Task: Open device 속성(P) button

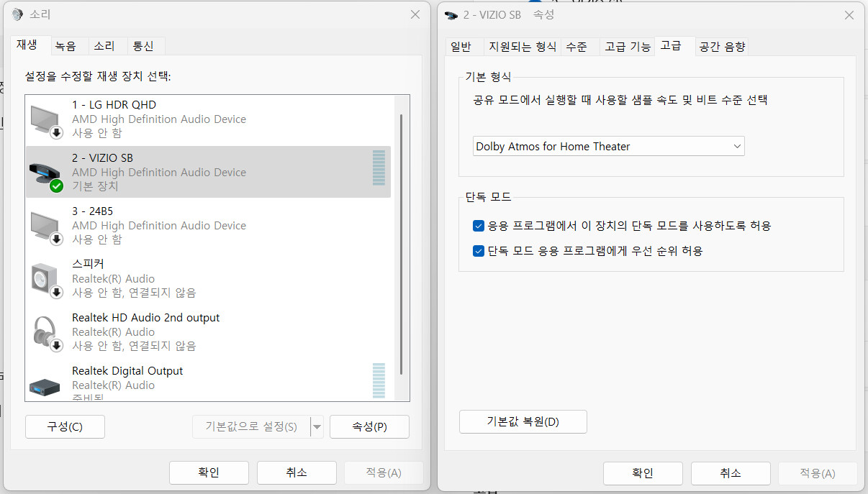Action: 369,426
